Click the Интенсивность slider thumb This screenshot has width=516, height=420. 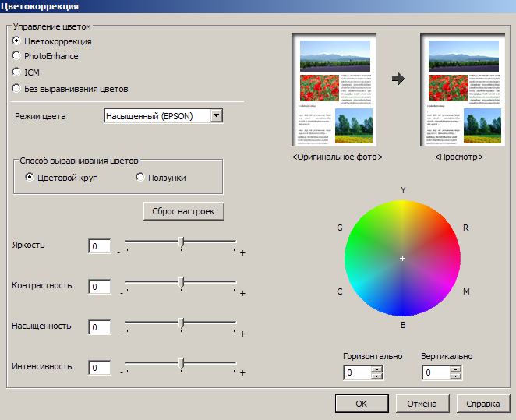pos(181,364)
